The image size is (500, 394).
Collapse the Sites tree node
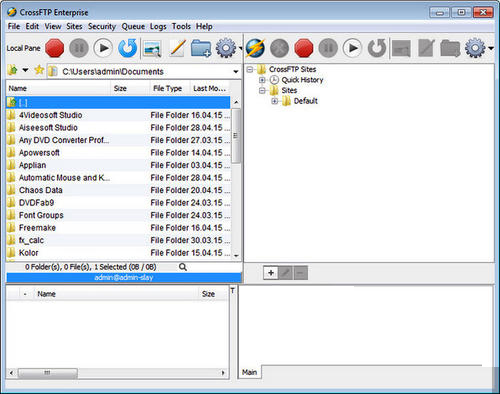262,90
